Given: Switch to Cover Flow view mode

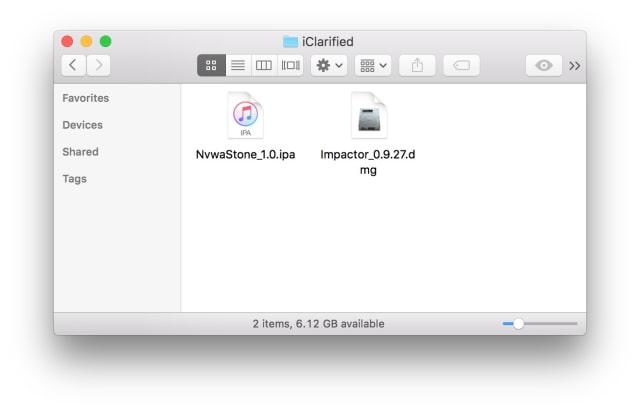Looking at the screenshot, I should coord(290,65).
